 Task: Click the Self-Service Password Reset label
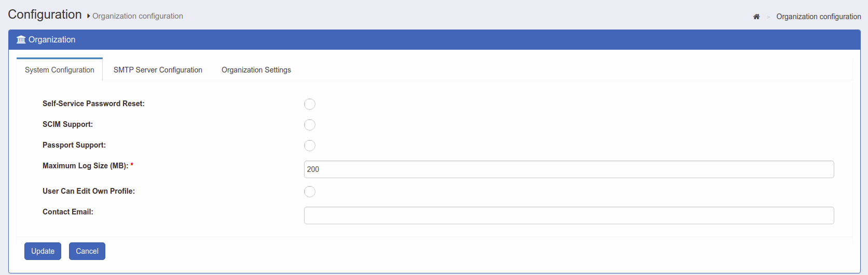point(93,104)
